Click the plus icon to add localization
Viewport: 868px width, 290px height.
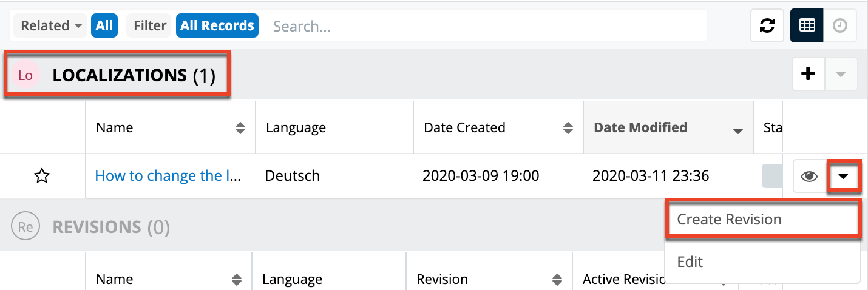[x=808, y=74]
